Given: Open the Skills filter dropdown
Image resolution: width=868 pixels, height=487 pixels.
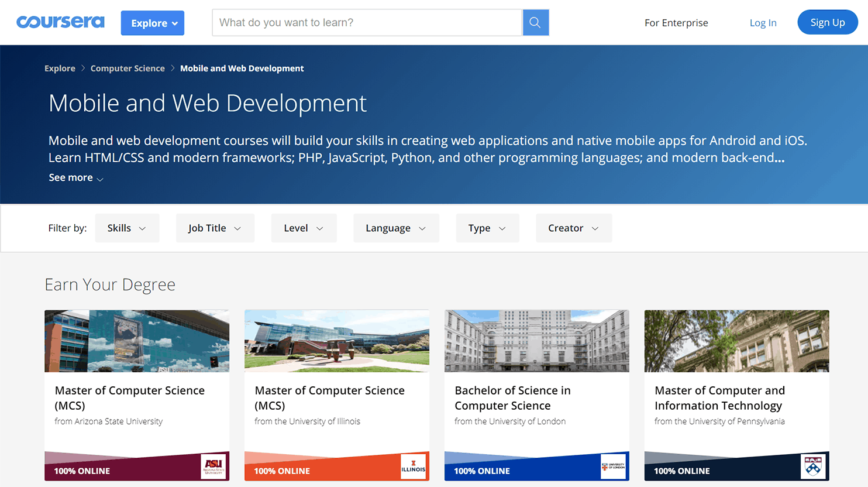Looking at the screenshot, I should [127, 228].
